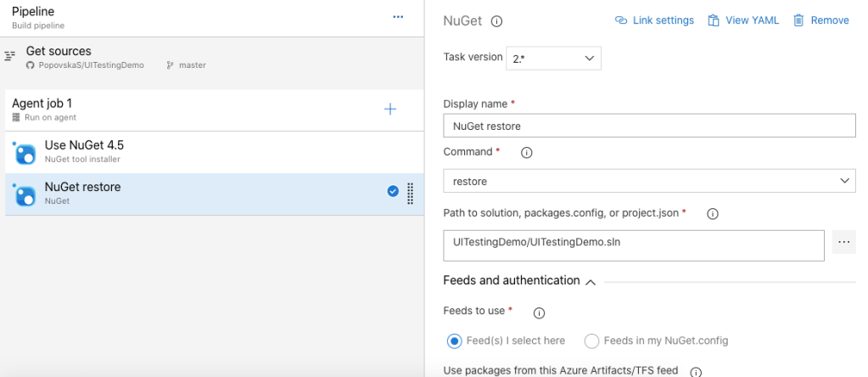Select Feeds in my NuGet.config option

point(592,340)
